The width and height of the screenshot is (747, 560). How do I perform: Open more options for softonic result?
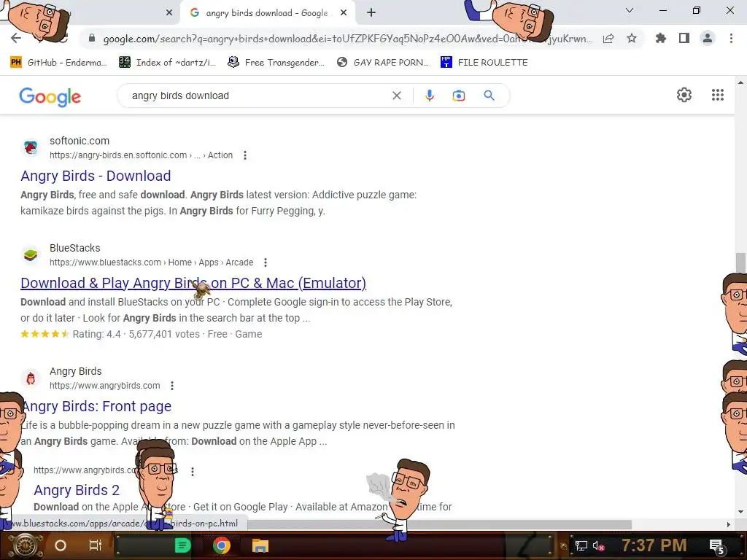pyautogui.click(x=245, y=155)
